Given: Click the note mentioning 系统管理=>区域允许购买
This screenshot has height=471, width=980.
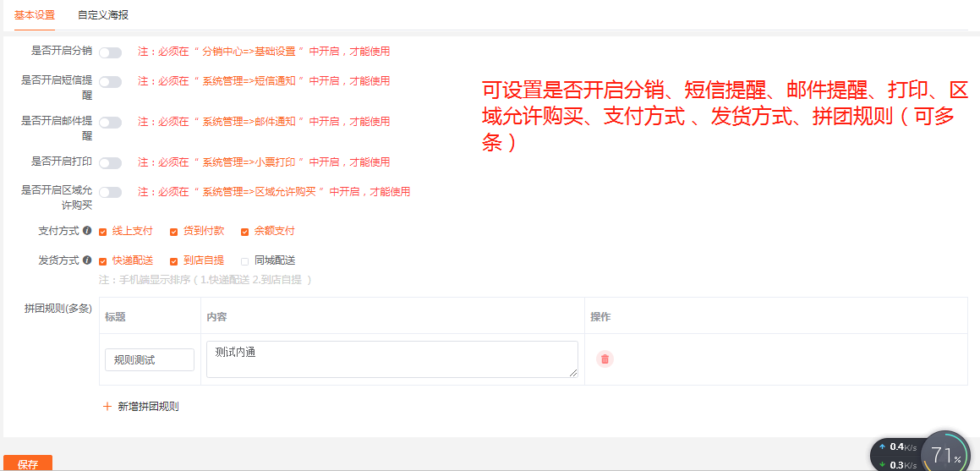Looking at the screenshot, I should click(x=274, y=192).
